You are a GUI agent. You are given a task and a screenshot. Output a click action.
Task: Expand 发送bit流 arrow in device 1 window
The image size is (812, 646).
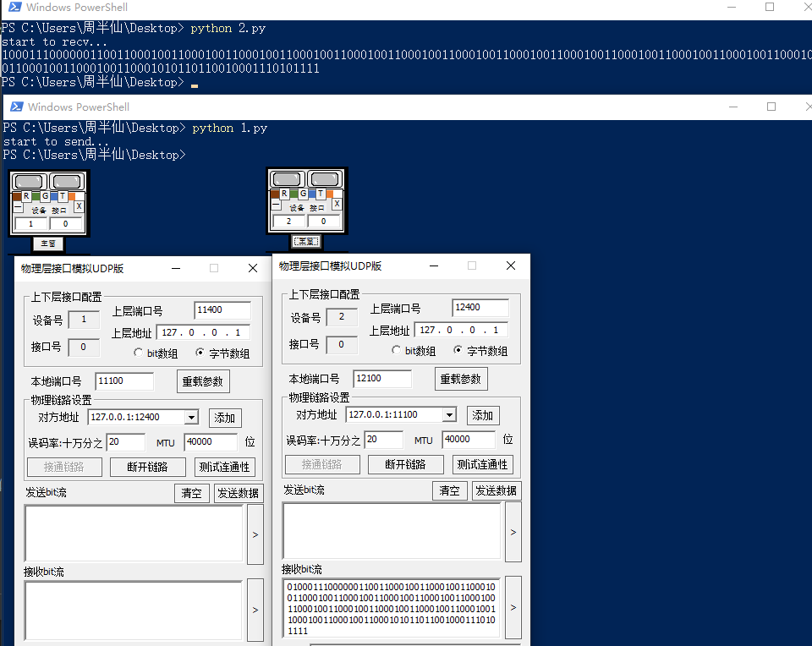(255, 534)
